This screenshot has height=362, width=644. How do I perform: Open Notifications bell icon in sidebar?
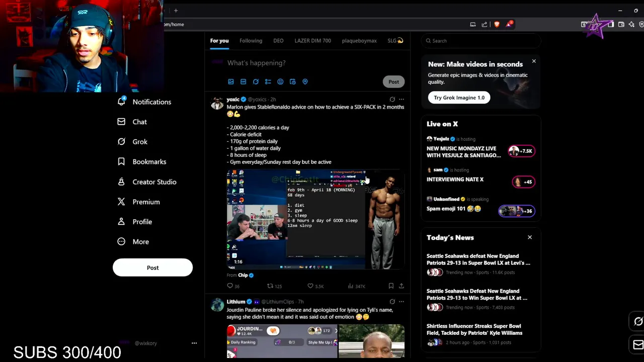pyautogui.click(x=121, y=102)
